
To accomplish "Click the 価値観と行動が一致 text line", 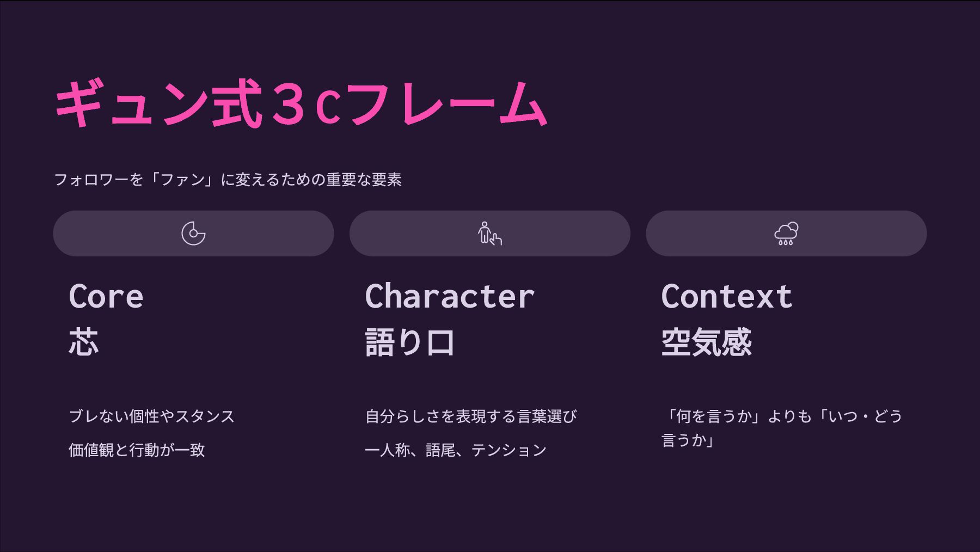I will click(137, 450).
